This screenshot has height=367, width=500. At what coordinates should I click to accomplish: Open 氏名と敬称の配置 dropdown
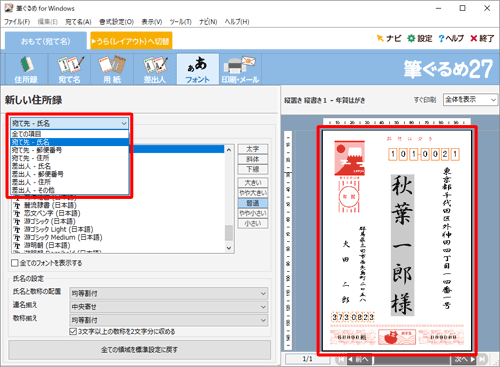tap(168, 293)
